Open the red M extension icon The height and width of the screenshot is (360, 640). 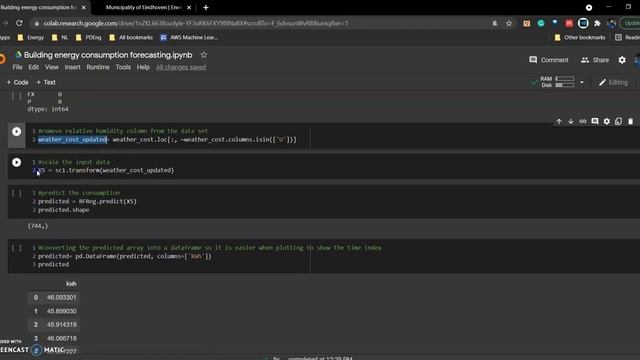coord(569,23)
